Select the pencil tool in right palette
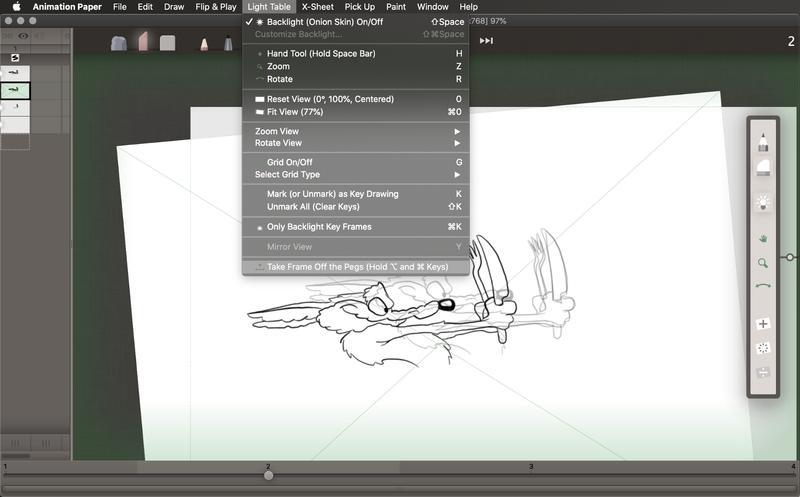Screen dimensions: 800x497 click(x=763, y=142)
